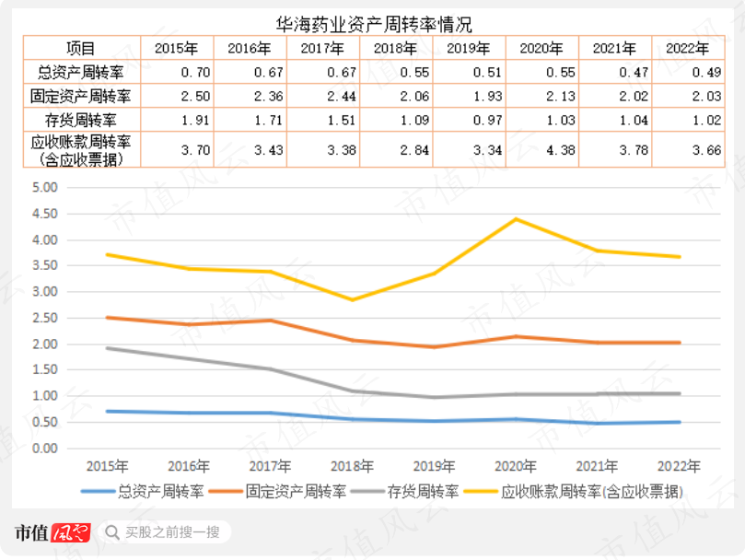This screenshot has height=560, width=745.
Task: Click the 1.71 cell in table
Action: coord(250,120)
